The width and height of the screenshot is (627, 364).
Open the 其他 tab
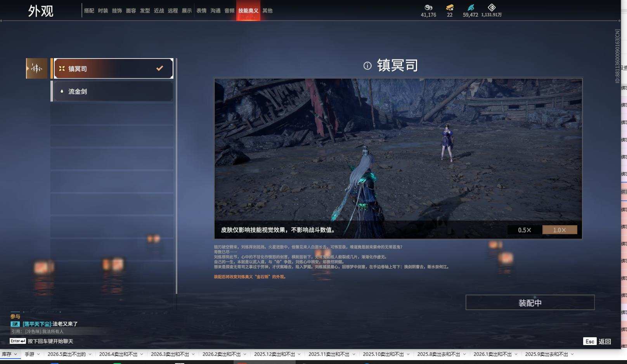[267, 10]
